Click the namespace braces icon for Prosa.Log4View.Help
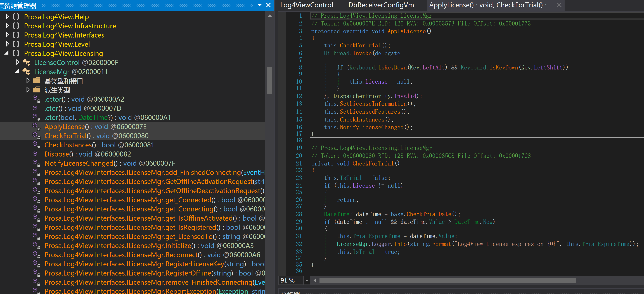Screen dimensions: 644x294 pos(16,17)
